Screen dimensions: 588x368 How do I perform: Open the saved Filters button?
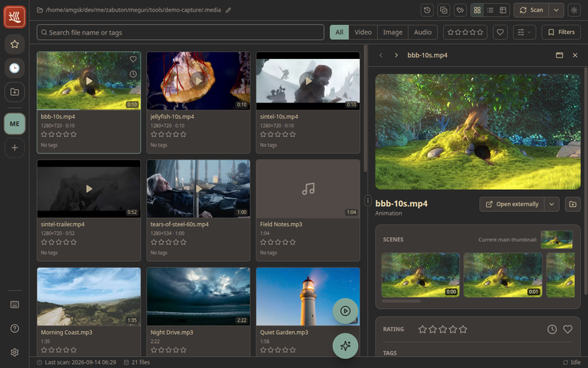[561, 32]
